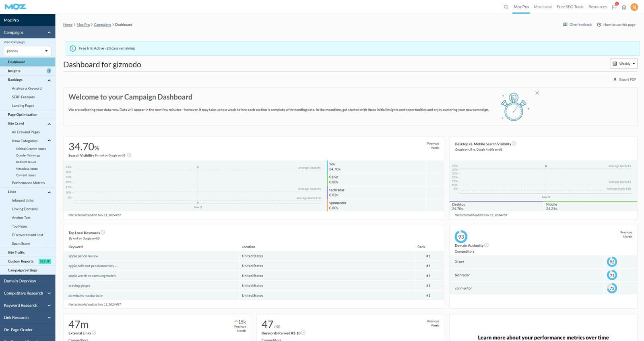Switch to Moz Pro top tab
This screenshot has height=341, width=644.
521,7
